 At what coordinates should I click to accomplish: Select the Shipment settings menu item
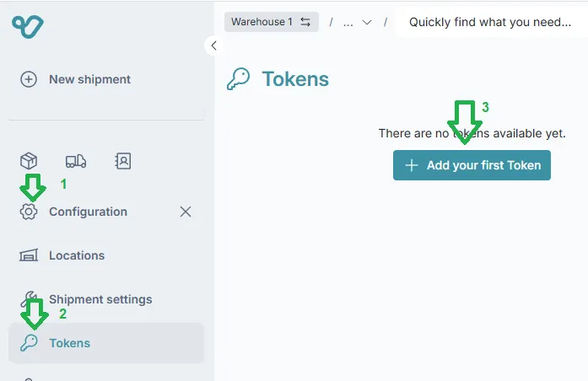(x=100, y=299)
